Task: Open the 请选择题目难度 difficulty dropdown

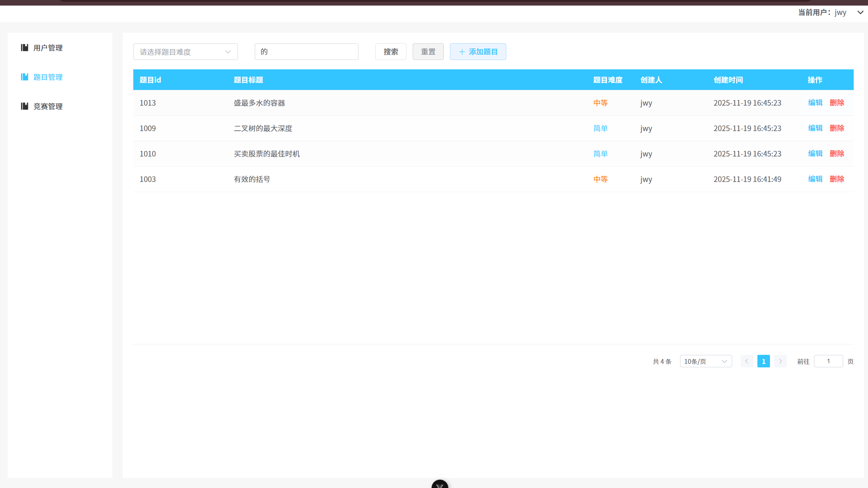Action: tap(185, 51)
